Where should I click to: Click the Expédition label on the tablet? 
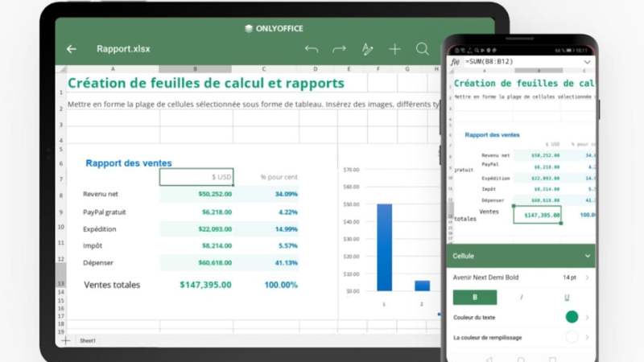tap(99, 229)
